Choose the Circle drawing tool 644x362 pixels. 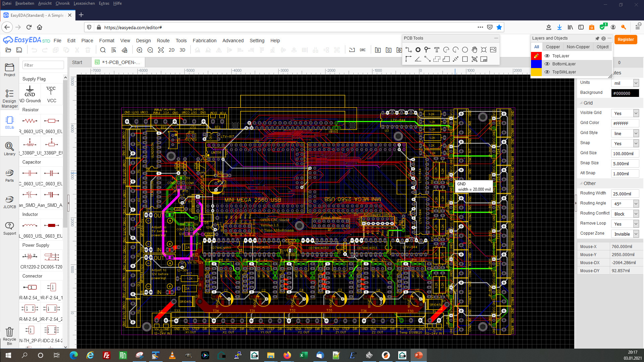(x=465, y=50)
